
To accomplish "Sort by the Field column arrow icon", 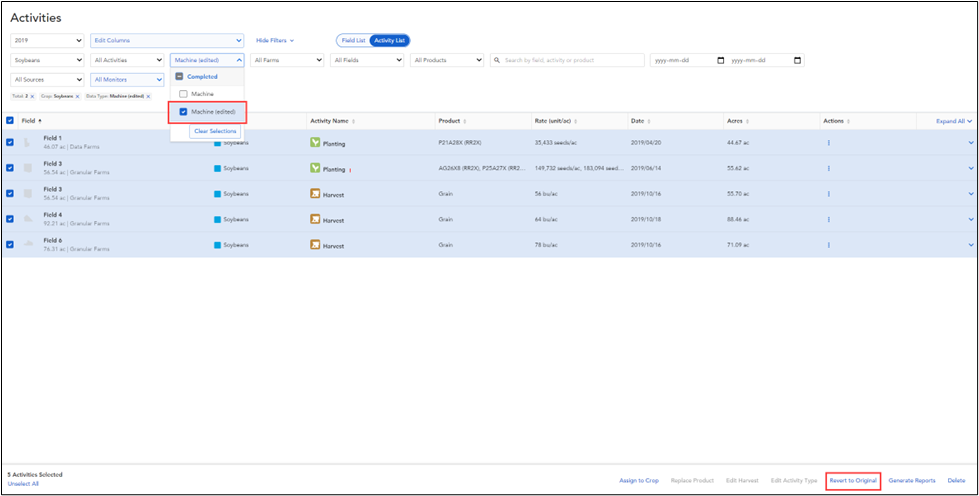I will (40, 121).
